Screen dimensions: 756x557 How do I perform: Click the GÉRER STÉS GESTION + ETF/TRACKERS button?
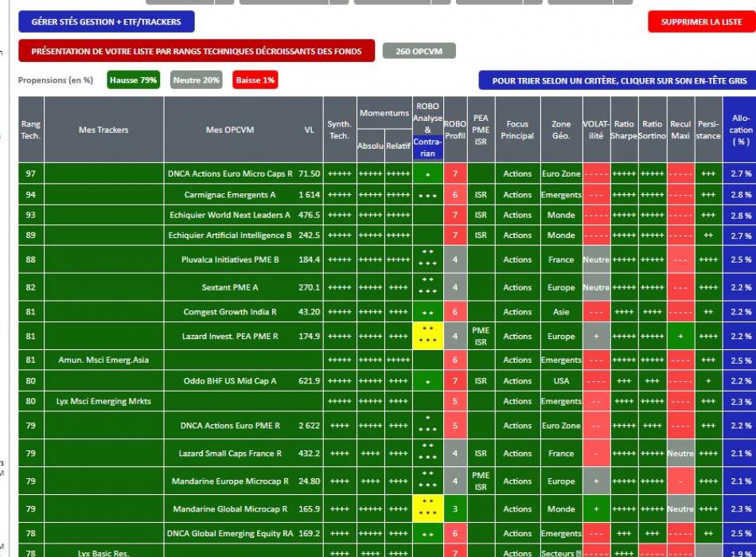click(x=106, y=21)
